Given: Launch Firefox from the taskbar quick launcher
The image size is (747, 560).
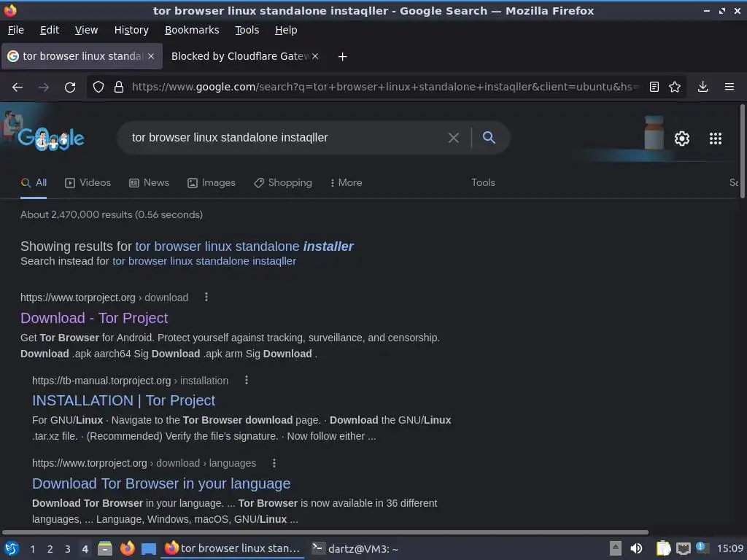Looking at the screenshot, I should [x=127, y=548].
